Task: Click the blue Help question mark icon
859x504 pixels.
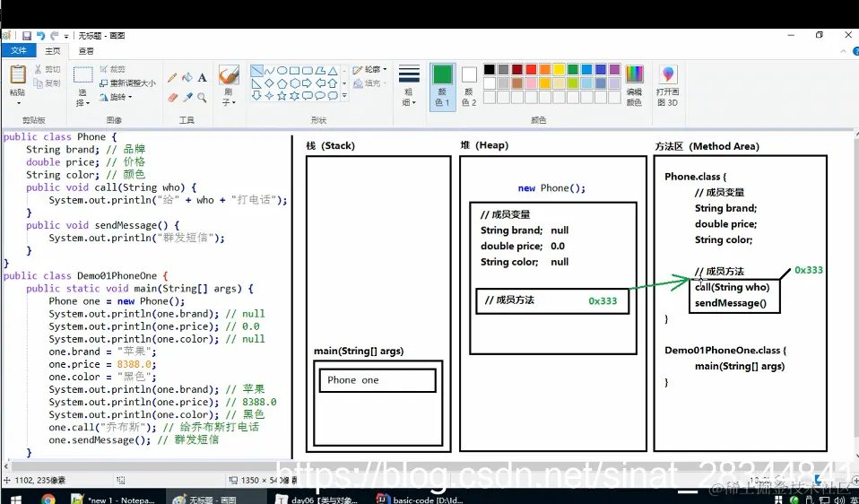Action: coord(855,51)
